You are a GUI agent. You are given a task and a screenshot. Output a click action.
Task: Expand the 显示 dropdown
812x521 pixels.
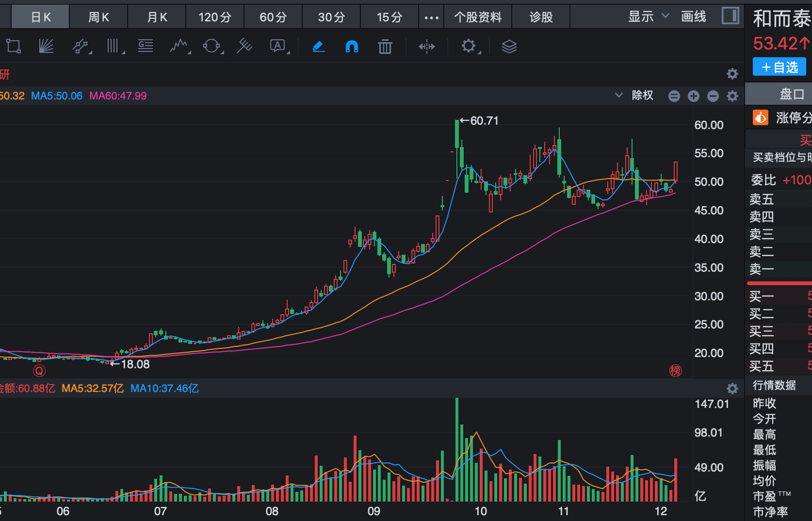coord(649,16)
